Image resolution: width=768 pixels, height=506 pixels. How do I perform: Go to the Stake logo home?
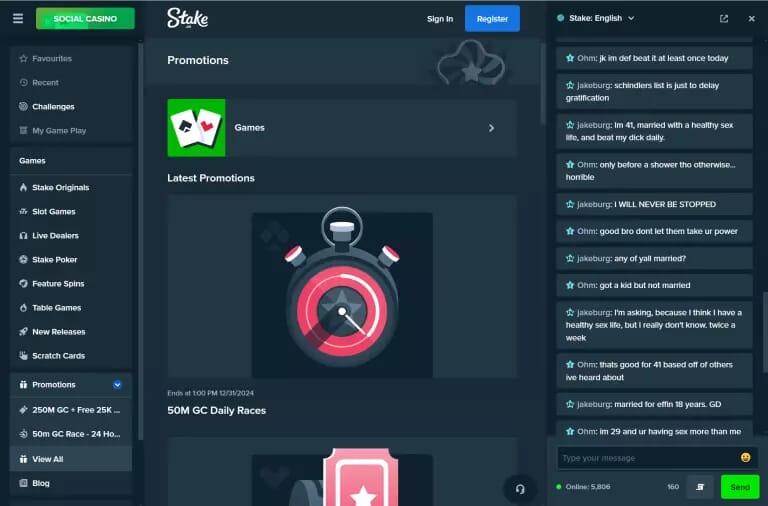click(x=188, y=18)
